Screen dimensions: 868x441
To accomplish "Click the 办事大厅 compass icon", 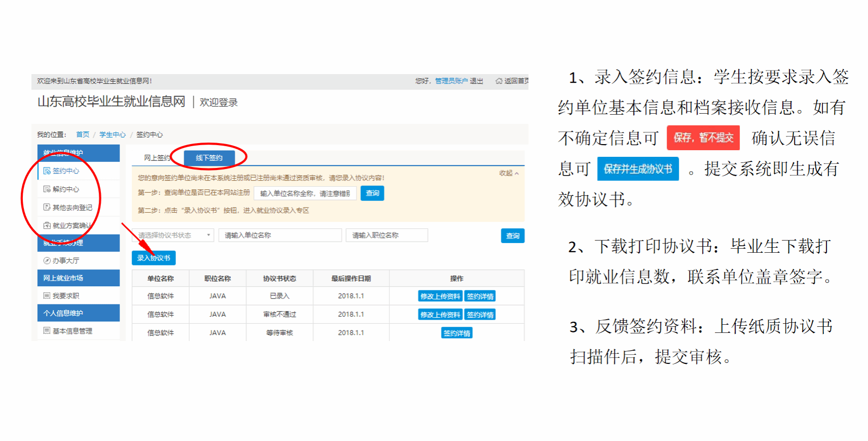I will (47, 261).
